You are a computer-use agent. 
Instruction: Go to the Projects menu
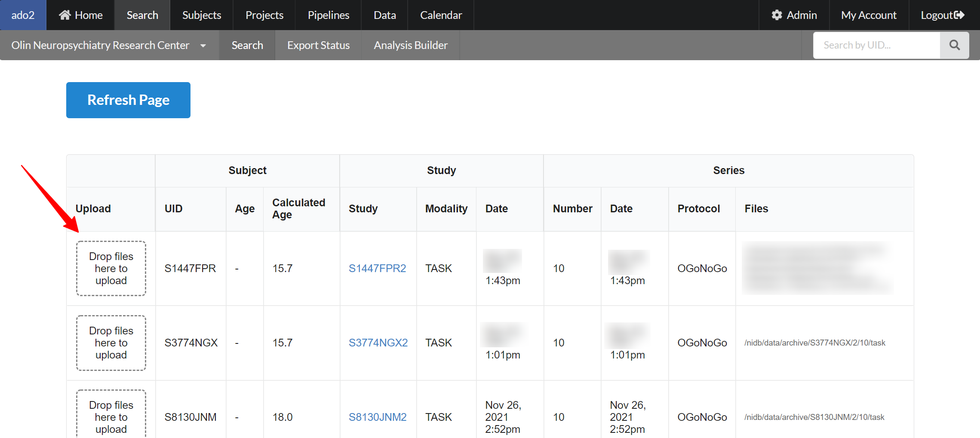pyautogui.click(x=264, y=15)
